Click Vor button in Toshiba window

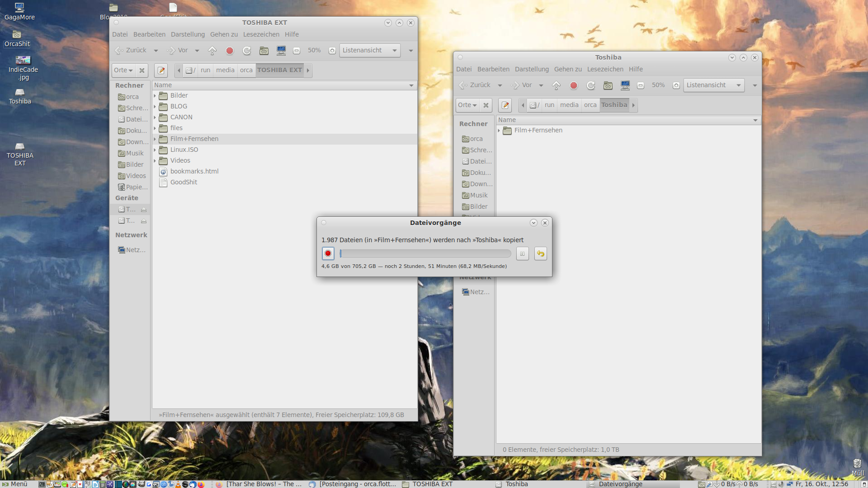coord(521,85)
